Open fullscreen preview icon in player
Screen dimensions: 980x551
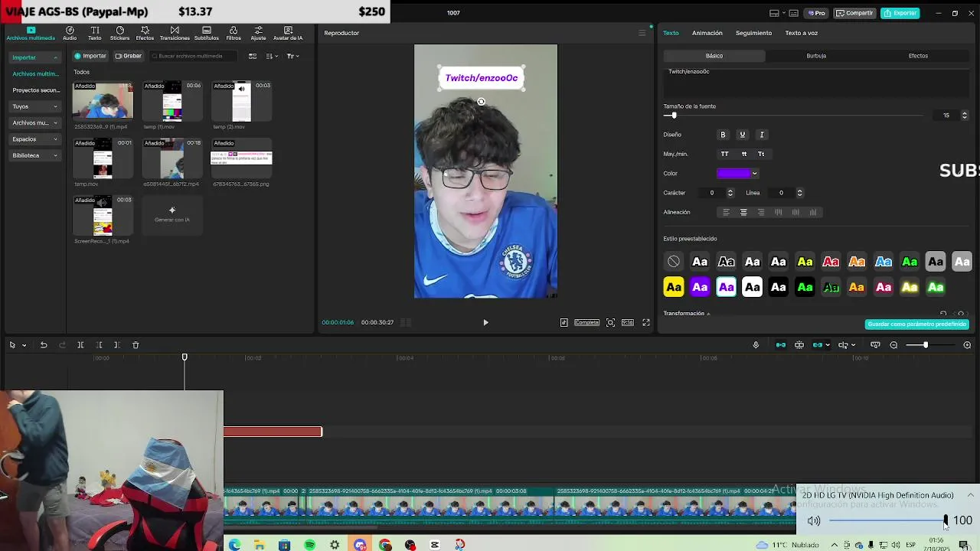[646, 322]
